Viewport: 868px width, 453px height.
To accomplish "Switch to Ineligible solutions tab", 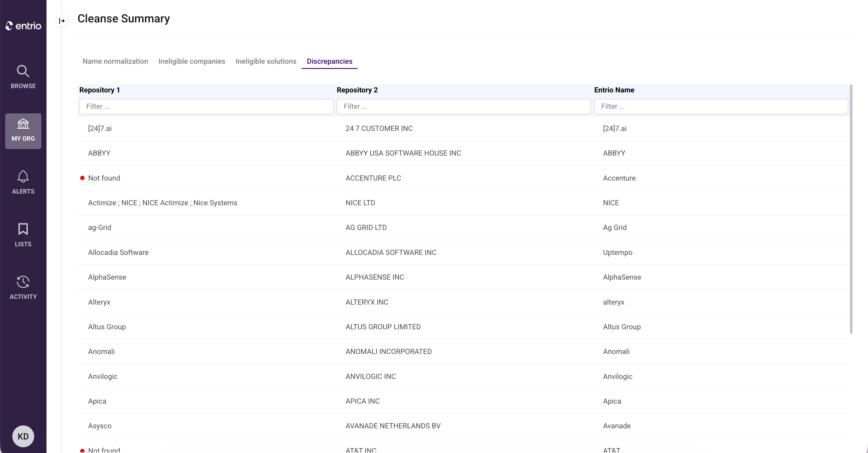I will 266,61.
